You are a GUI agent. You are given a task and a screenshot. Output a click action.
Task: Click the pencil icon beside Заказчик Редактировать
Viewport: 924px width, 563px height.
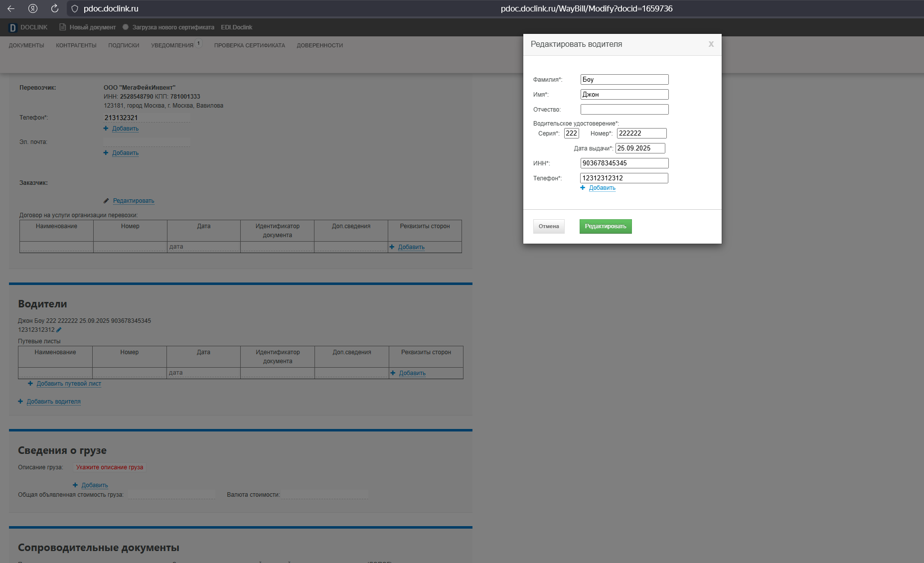pyautogui.click(x=106, y=201)
